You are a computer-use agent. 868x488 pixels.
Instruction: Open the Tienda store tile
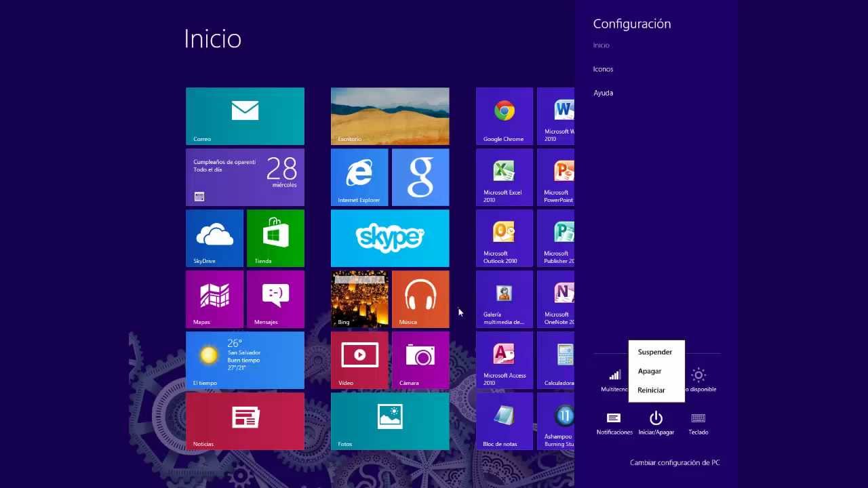[275, 238]
